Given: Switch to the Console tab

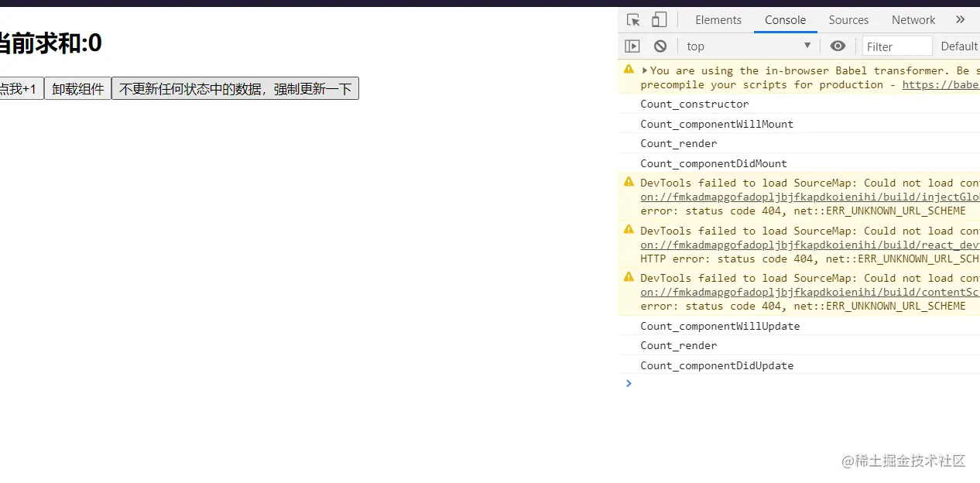Looking at the screenshot, I should point(785,20).
